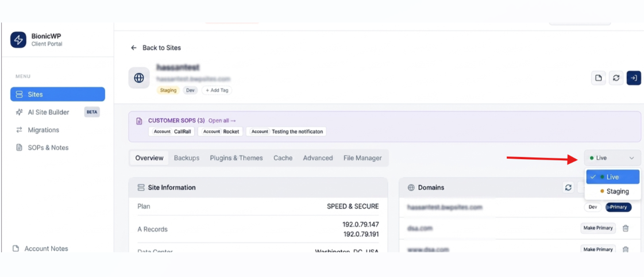
Task: Open Testing the notificaton SOP chip
Action: point(286,132)
